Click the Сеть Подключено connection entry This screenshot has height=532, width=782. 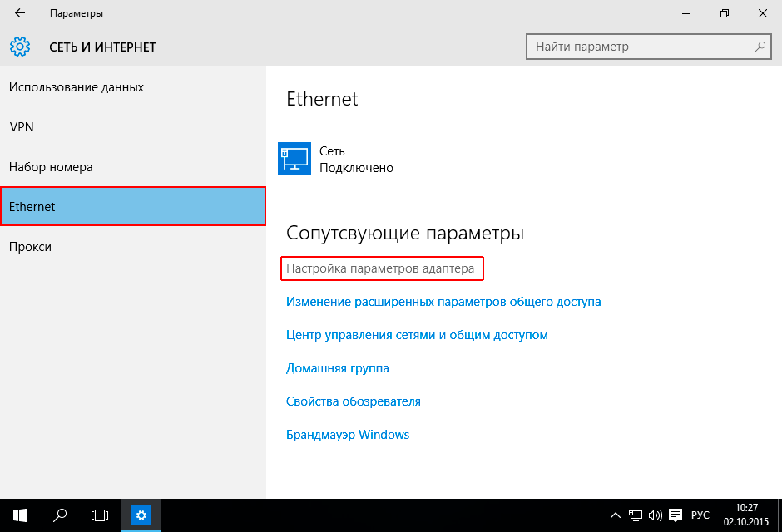(x=335, y=159)
